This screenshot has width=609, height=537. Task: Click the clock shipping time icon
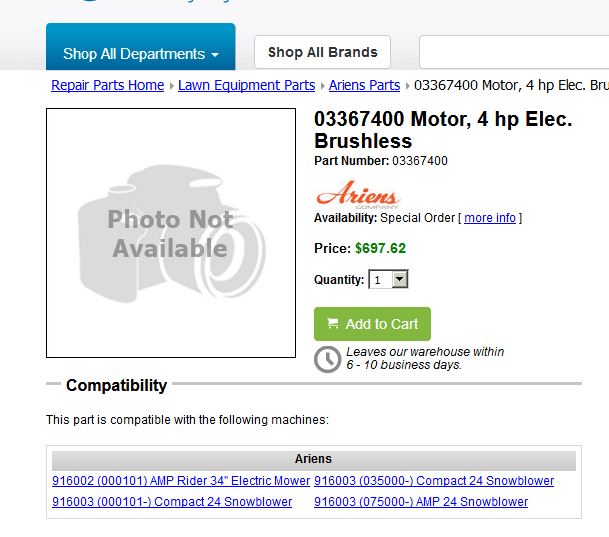tap(327, 360)
